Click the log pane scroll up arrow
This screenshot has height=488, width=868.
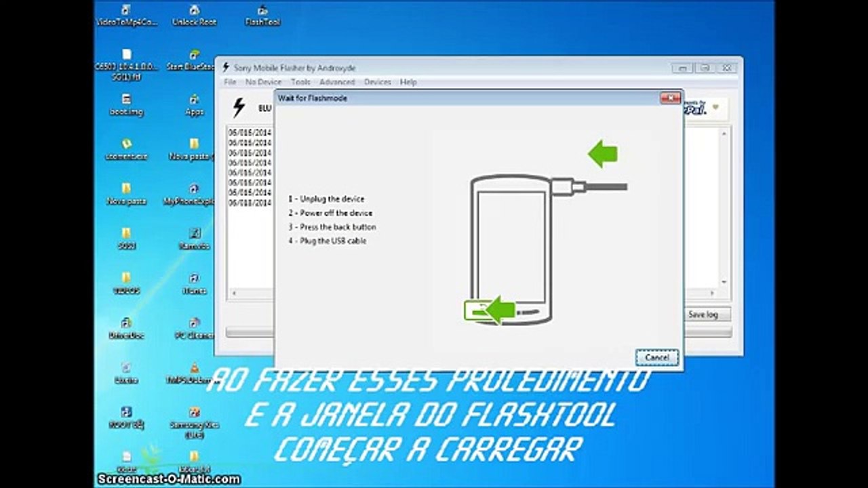coord(724,134)
